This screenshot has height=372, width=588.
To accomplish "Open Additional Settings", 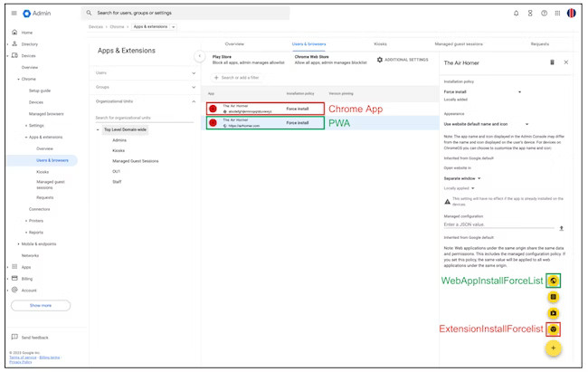I will click(x=403, y=60).
